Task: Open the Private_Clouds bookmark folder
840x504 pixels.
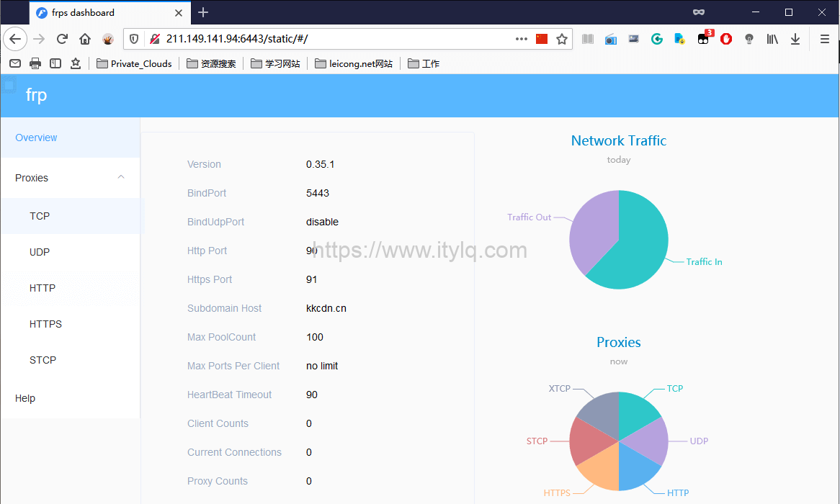Action: pyautogui.click(x=134, y=63)
